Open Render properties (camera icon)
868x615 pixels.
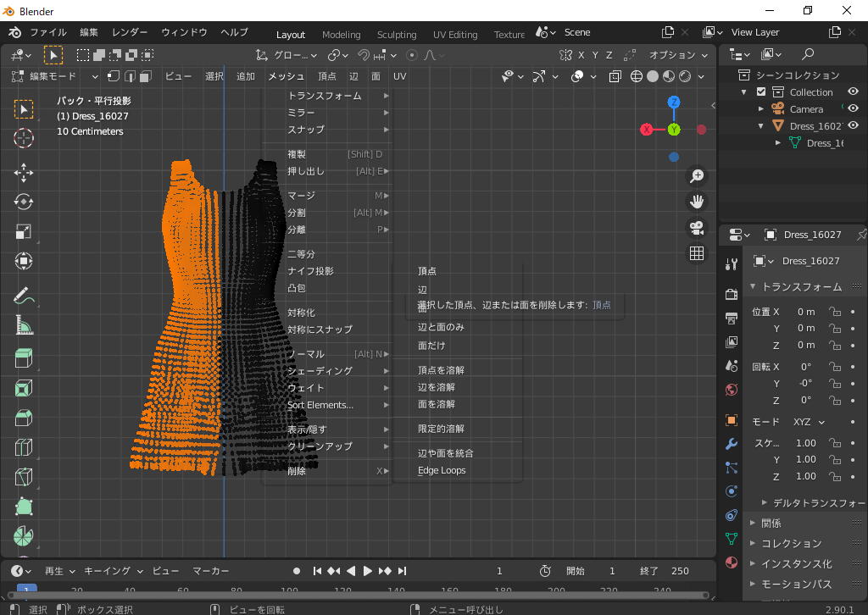point(731,294)
